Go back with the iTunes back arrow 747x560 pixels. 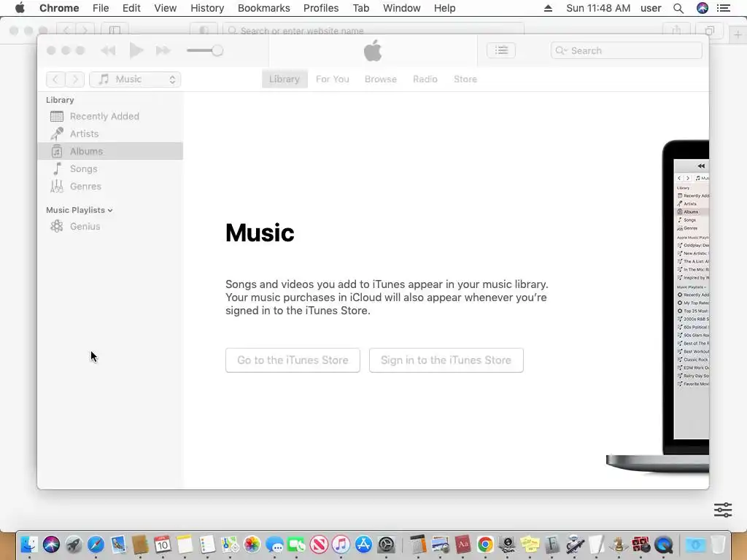click(55, 79)
